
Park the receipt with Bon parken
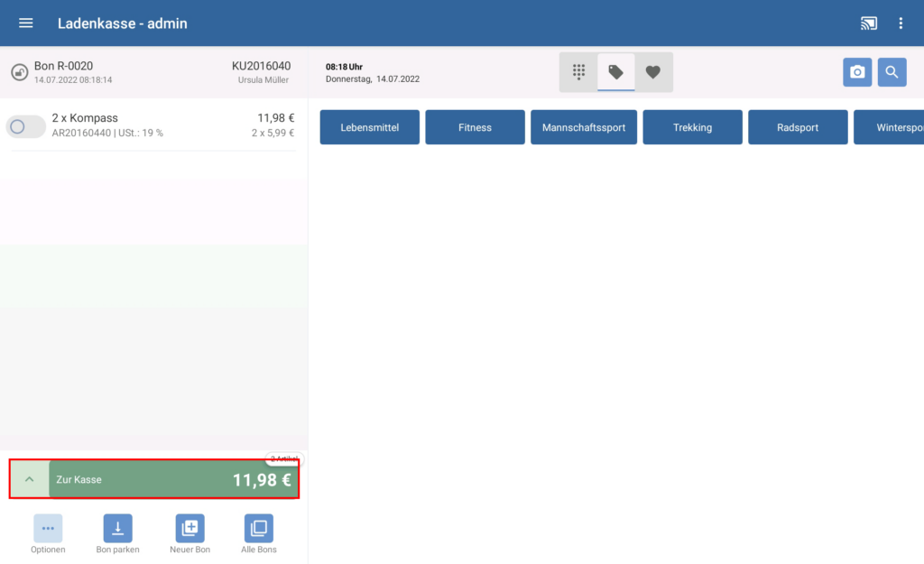(117, 529)
